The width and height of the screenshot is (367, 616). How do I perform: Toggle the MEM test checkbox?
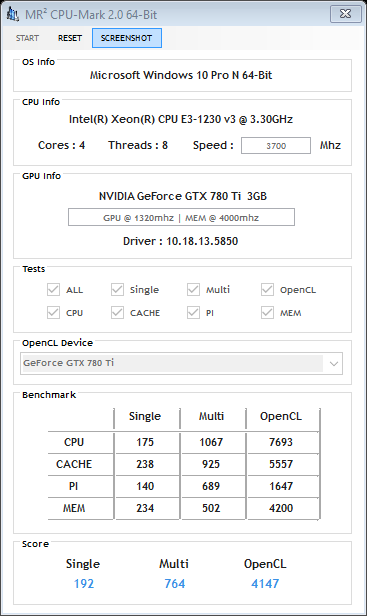click(267, 313)
